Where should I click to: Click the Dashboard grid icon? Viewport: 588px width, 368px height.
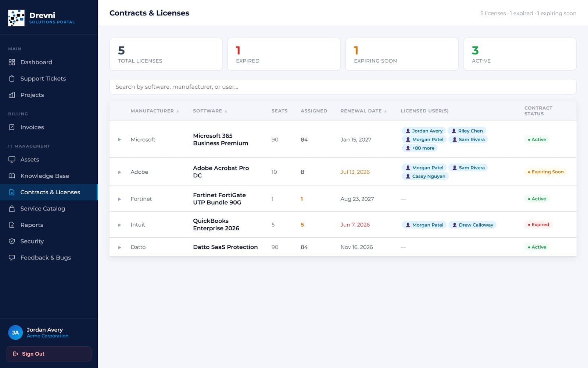12,62
